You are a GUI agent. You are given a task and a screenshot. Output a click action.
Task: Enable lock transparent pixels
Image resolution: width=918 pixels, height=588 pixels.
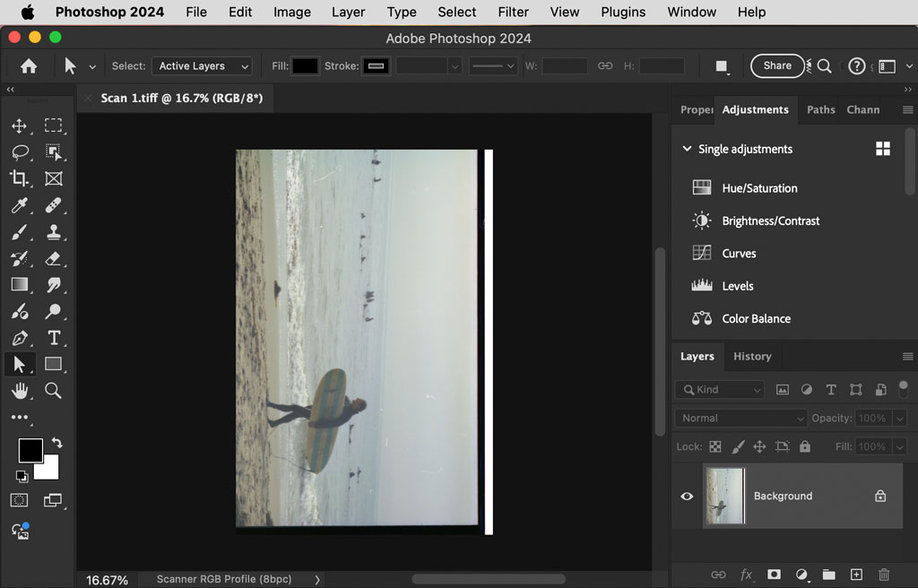click(x=715, y=446)
